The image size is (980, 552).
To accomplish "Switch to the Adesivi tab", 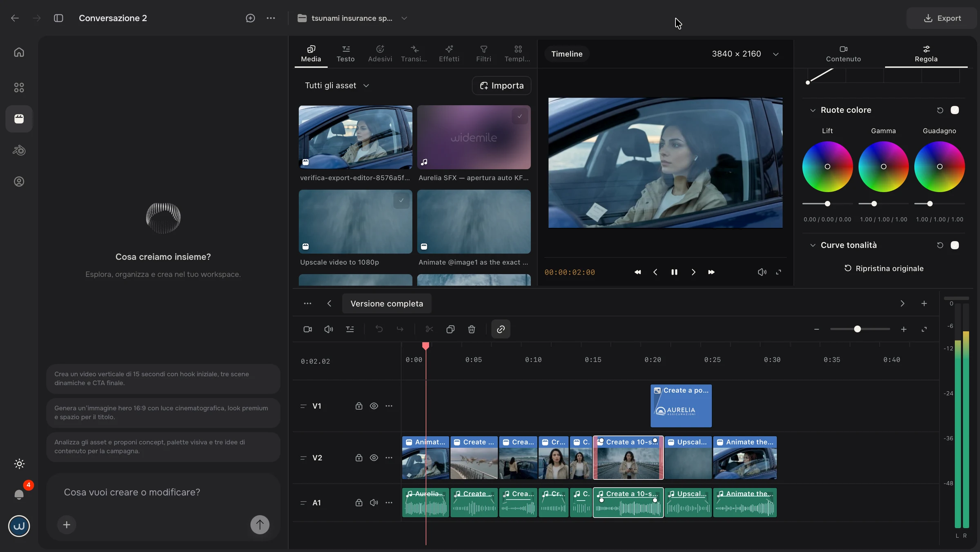I will [x=380, y=54].
